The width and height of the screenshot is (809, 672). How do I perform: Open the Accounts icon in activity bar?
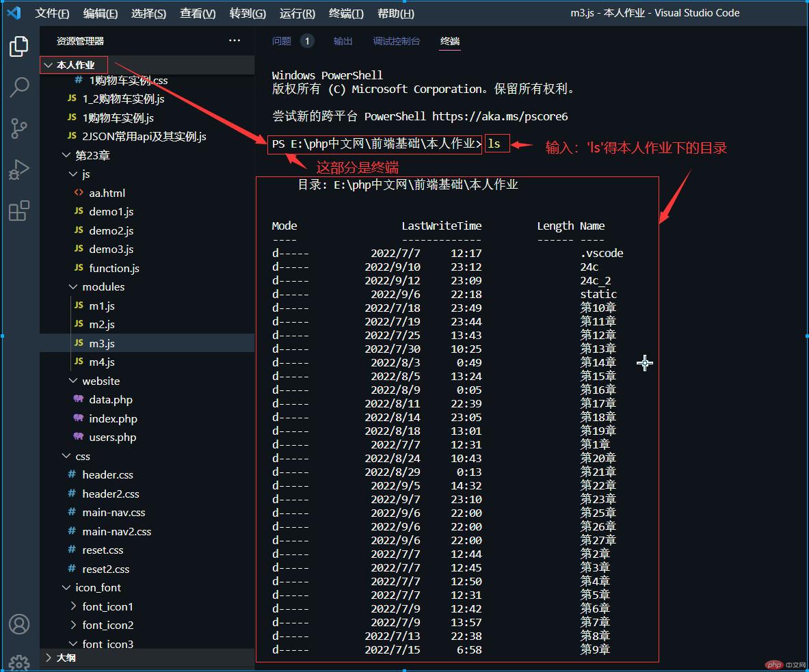click(x=19, y=623)
